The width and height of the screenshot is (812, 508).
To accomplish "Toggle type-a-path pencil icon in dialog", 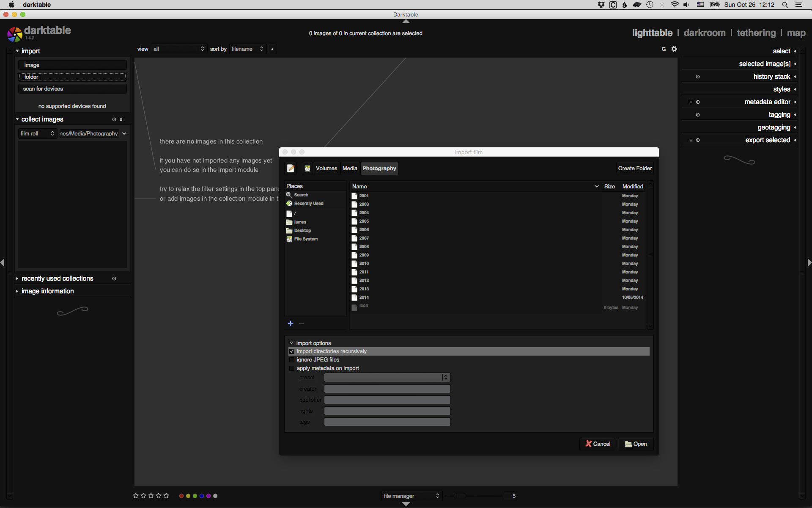I will click(291, 168).
